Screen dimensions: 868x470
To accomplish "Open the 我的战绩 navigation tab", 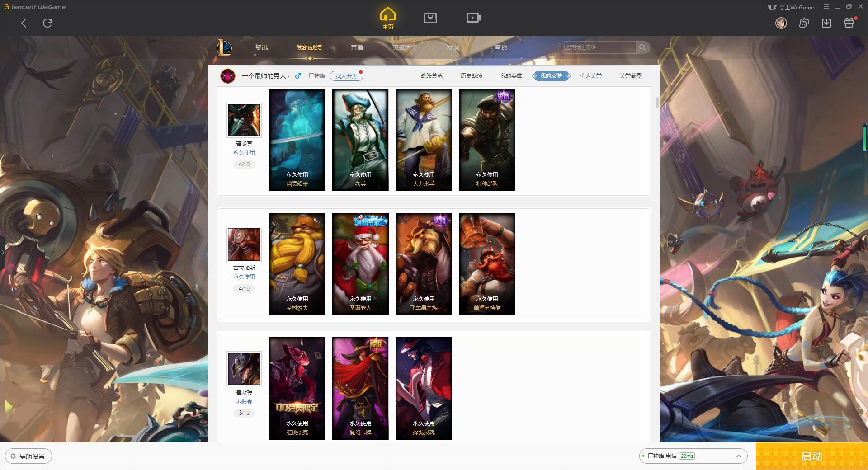I will coord(309,47).
